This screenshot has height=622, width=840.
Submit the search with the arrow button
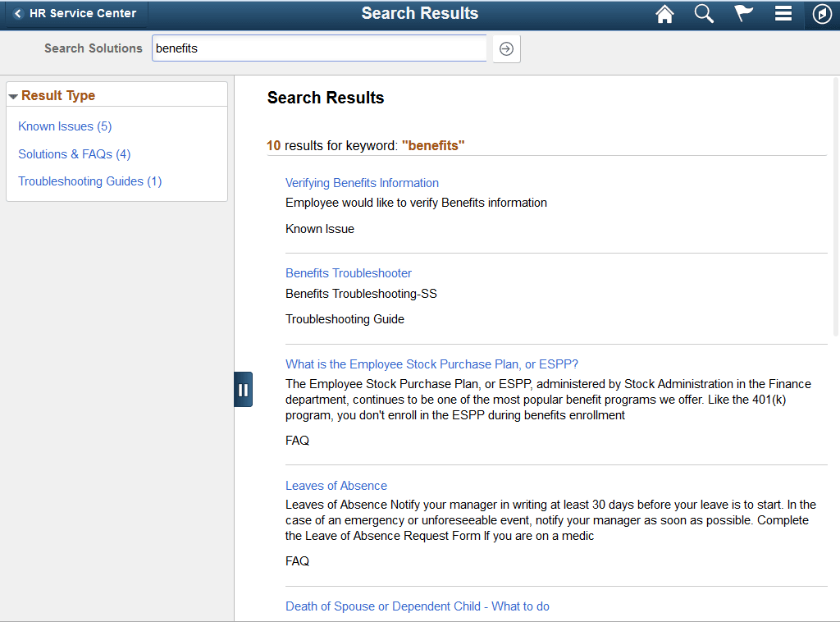[506, 48]
